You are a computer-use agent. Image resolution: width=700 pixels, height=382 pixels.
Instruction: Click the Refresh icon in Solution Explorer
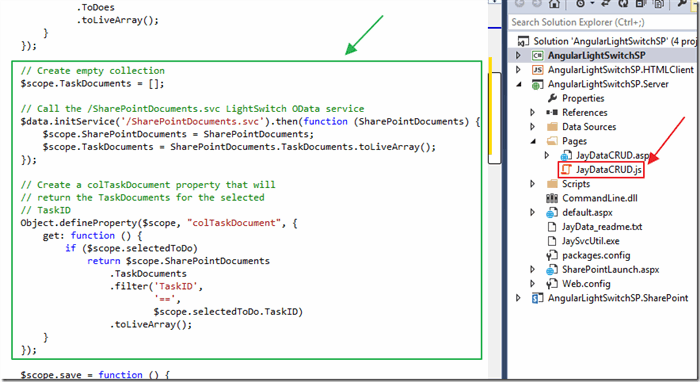[x=623, y=4]
